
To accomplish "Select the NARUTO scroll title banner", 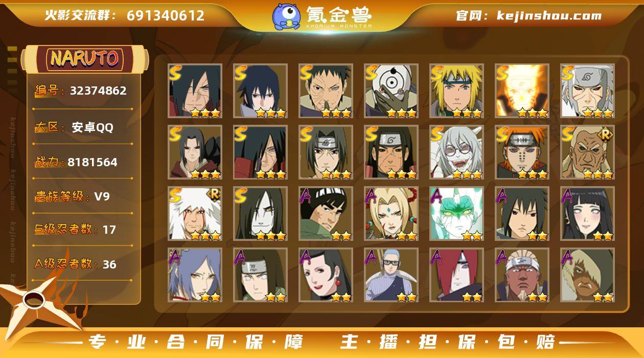I will 85,59.
